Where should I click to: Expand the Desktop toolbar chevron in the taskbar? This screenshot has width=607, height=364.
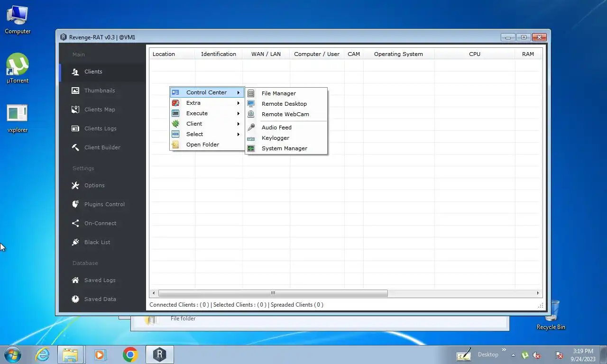tap(504, 350)
